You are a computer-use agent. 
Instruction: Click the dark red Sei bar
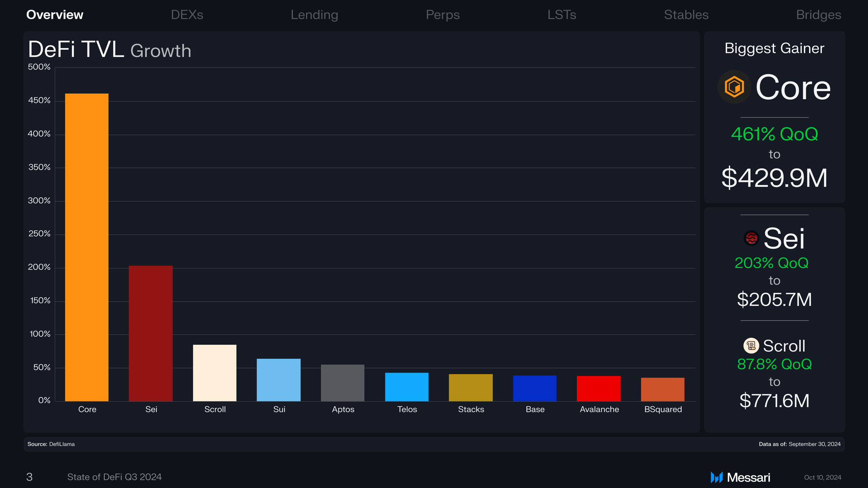click(151, 333)
